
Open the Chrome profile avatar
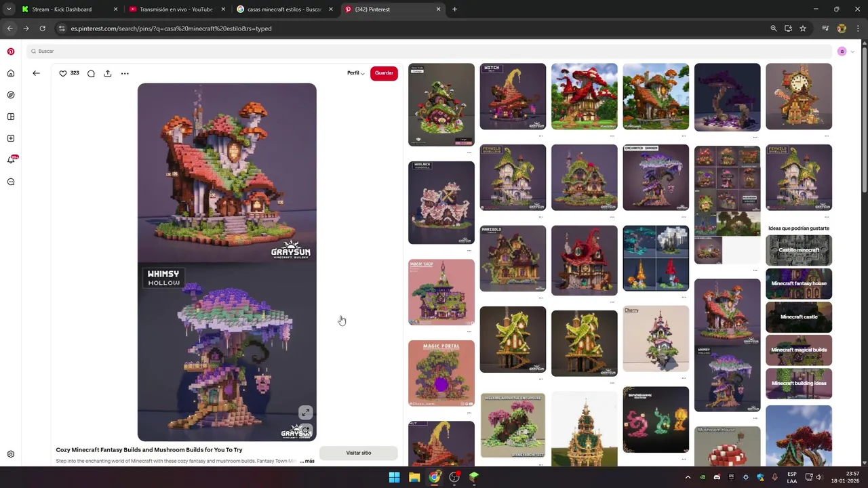(842, 28)
